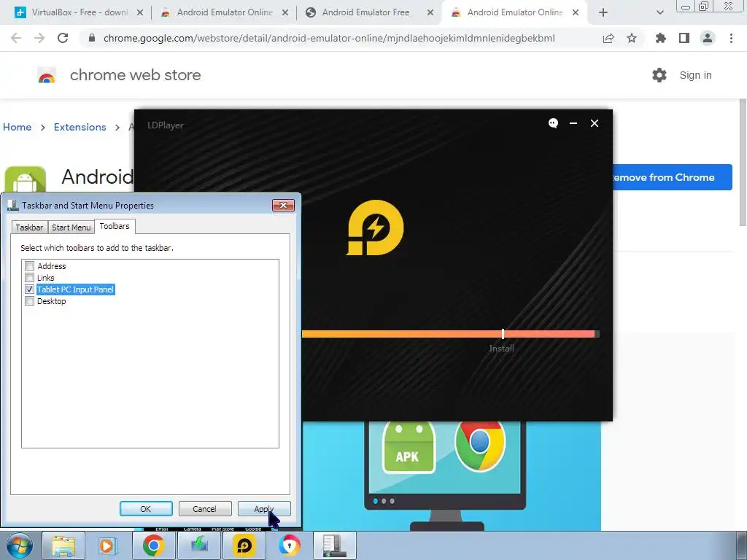Check the Desktop toolbar checkbox
Viewport: 747px width, 560px height.
(x=29, y=301)
